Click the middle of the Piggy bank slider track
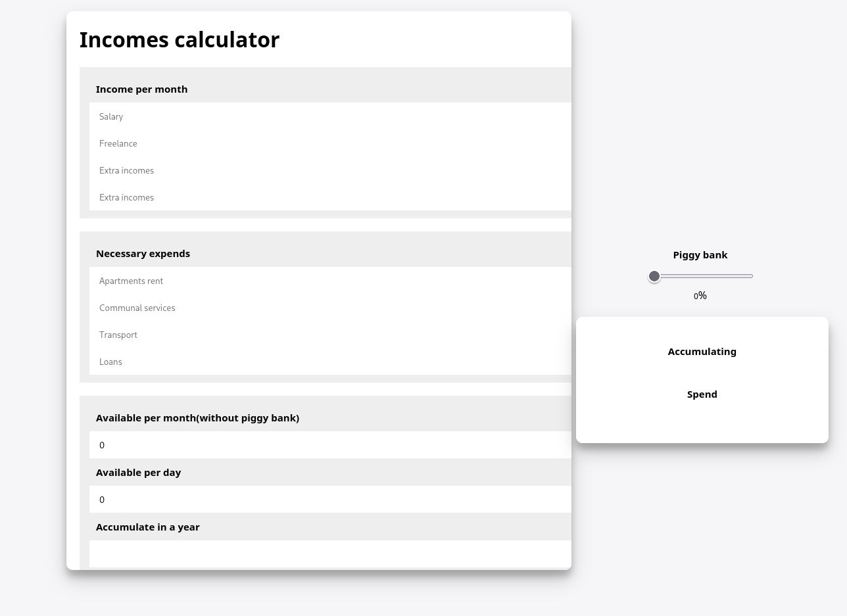Screen dimensions: 847x616 click(704, 277)
